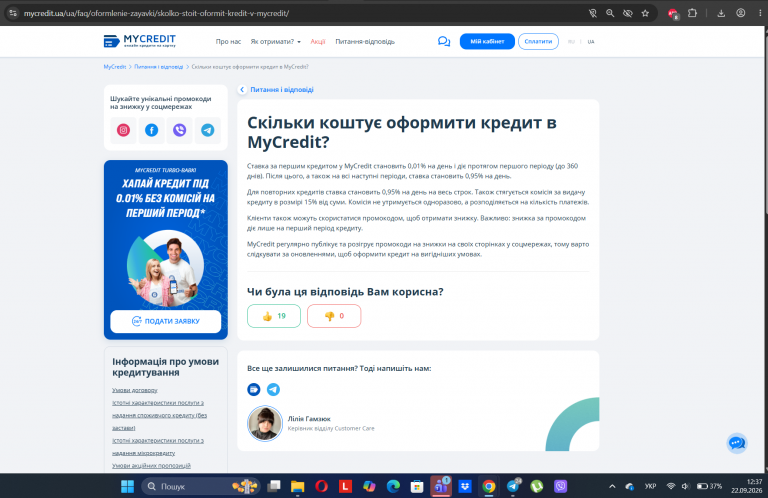Open the 'Питання-відповідь' menu item
The width and height of the screenshot is (768, 498).
pos(365,42)
